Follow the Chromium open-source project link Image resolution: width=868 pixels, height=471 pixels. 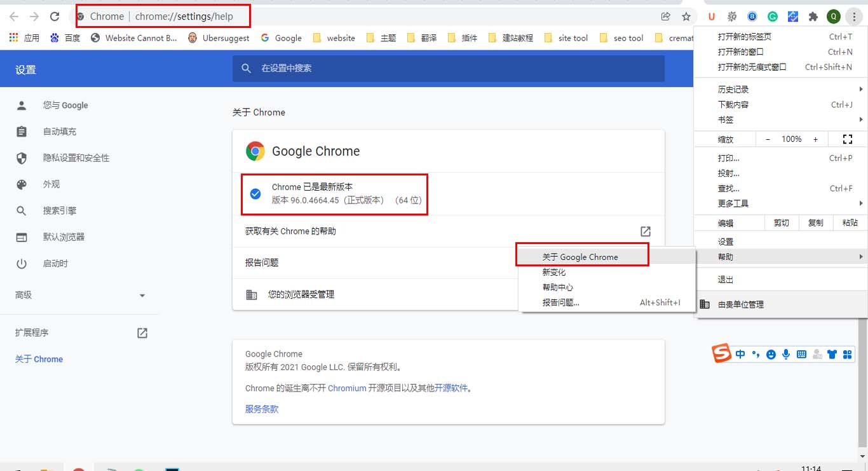[347, 388]
